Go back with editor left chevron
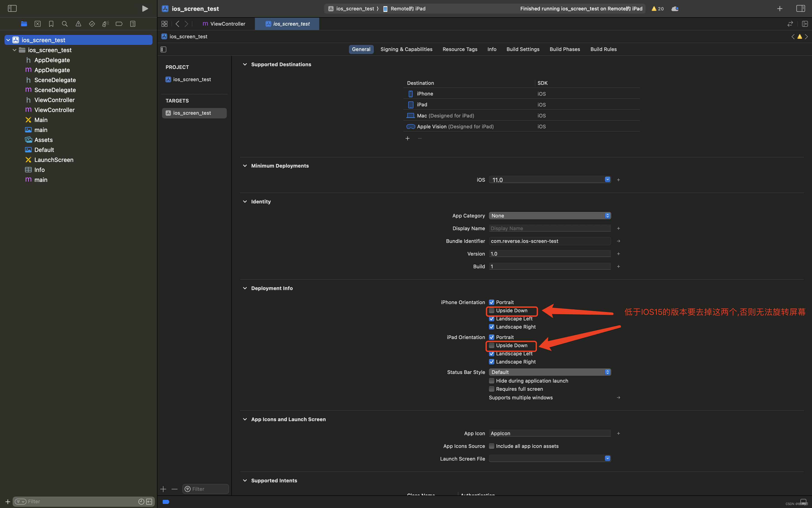 177,24
